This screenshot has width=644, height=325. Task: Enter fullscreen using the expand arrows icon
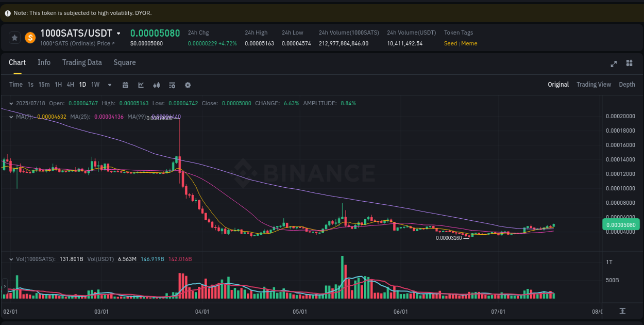pyautogui.click(x=614, y=63)
